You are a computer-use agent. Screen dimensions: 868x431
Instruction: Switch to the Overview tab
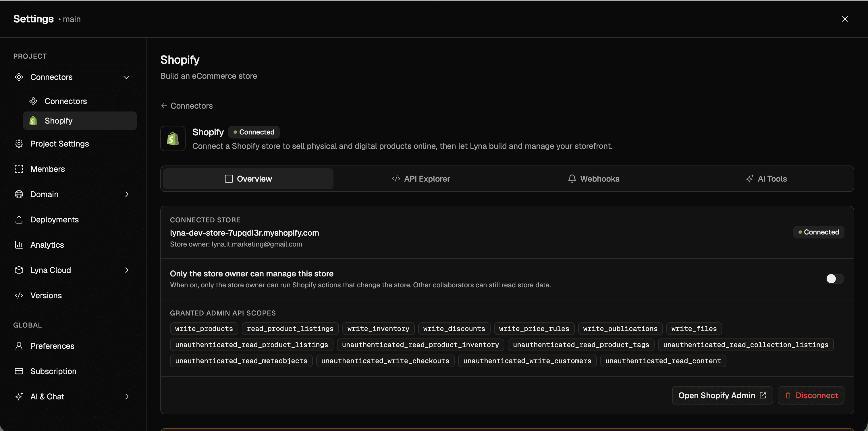[x=248, y=179]
